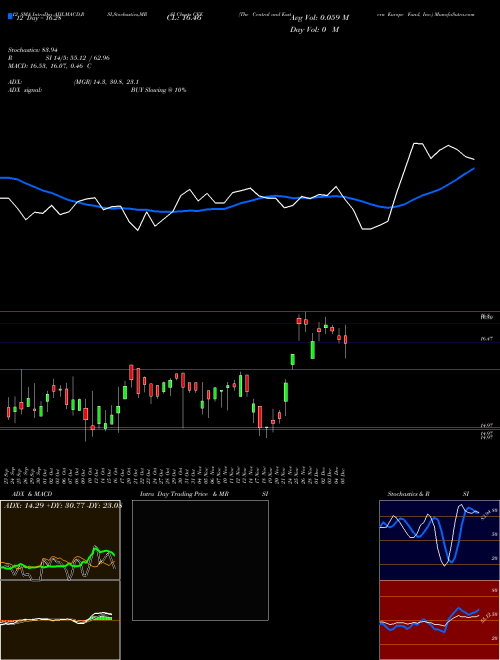Image resolution: width=500 pixels, height=660 pixels.
Task: Click the MACD panel below the ADX chart
Action: click(x=60, y=620)
